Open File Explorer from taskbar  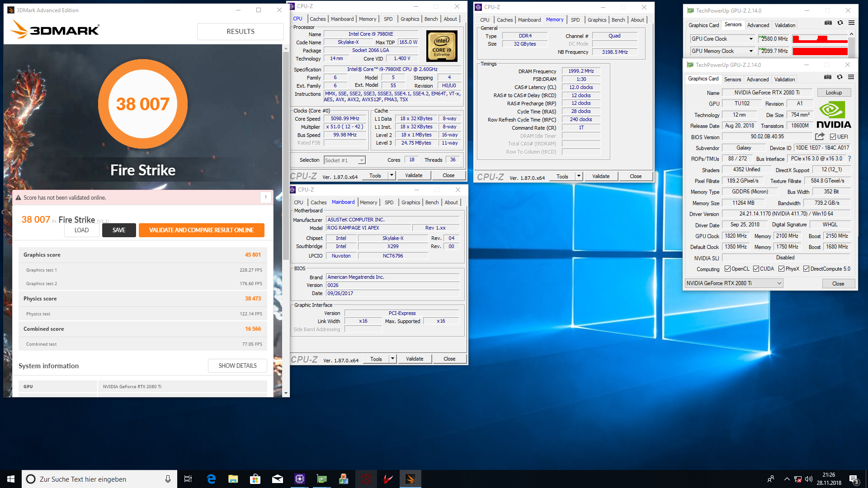(x=233, y=479)
